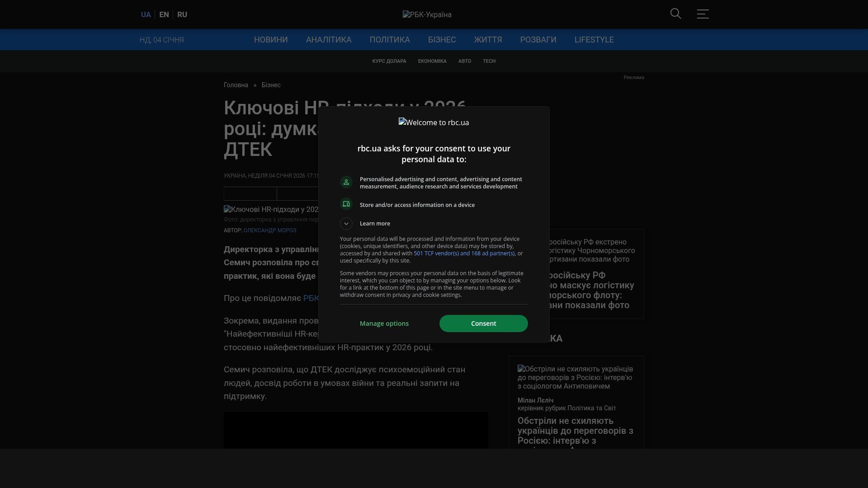
Task: Click the РБК-Україна logo
Action: click(x=427, y=14)
